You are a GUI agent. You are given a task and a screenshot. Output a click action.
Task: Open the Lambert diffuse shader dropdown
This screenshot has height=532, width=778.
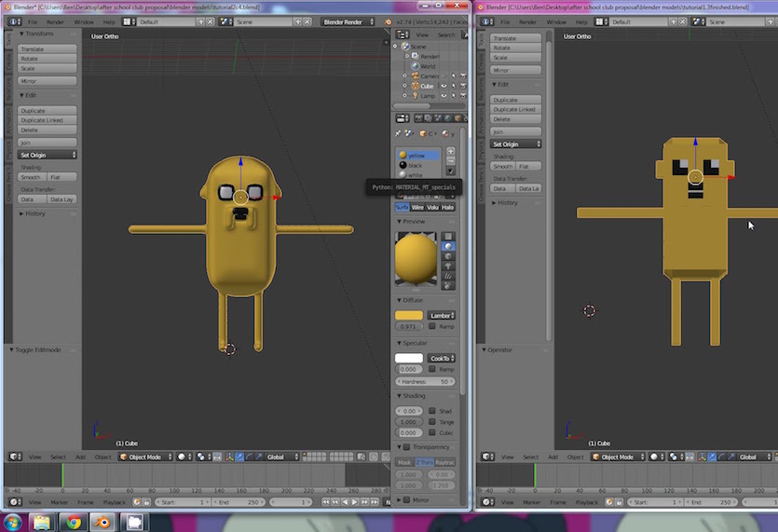(x=441, y=315)
